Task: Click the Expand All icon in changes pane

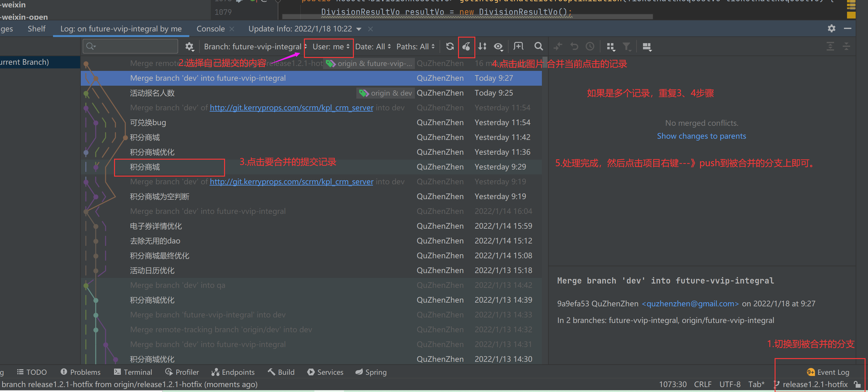Action: point(830,47)
